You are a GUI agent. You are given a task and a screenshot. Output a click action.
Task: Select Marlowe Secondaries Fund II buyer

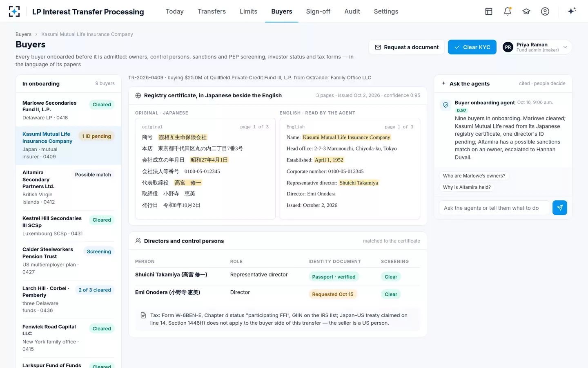pos(69,110)
